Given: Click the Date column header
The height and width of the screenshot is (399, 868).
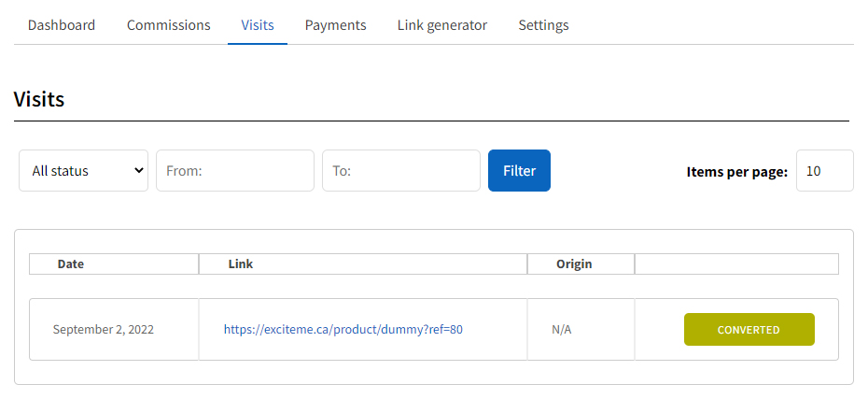Looking at the screenshot, I should tap(71, 264).
